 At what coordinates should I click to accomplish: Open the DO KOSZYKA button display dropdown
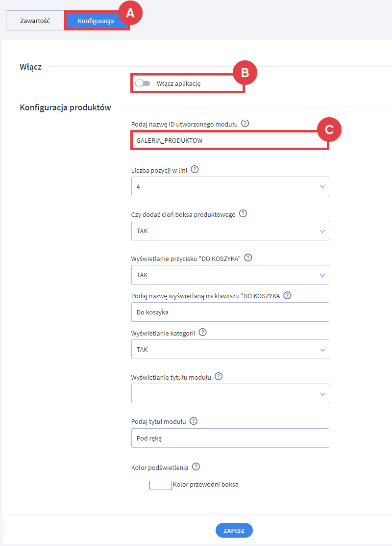pos(230,275)
